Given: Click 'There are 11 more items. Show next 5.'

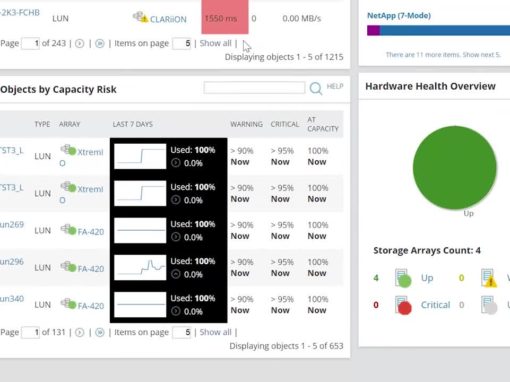Looking at the screenshot, I should pyautogui.click(x=443, y=55).
